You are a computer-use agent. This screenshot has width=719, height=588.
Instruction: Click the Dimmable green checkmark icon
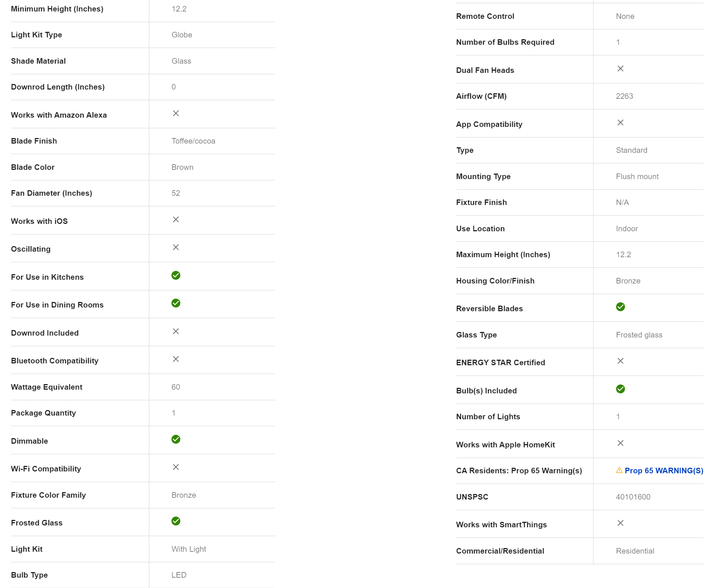pyautogui.click(x=176, y=439)
